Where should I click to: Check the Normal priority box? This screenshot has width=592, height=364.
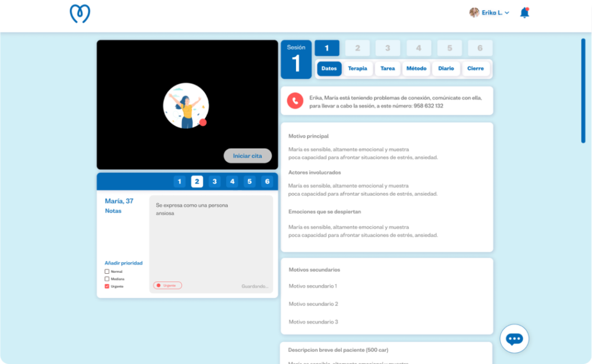[107, 271]
